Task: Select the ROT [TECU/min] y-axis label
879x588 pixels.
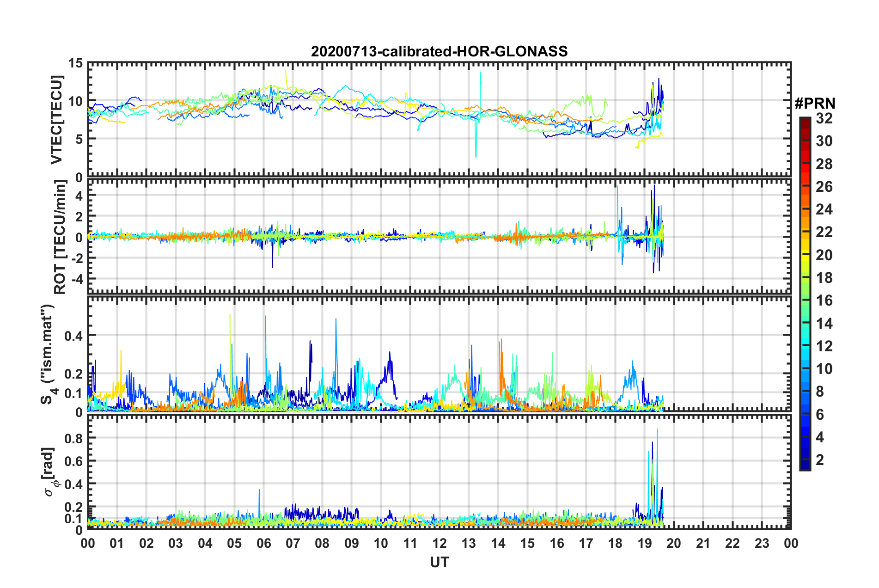Action: pyautogui.click(x=60, y=237)
